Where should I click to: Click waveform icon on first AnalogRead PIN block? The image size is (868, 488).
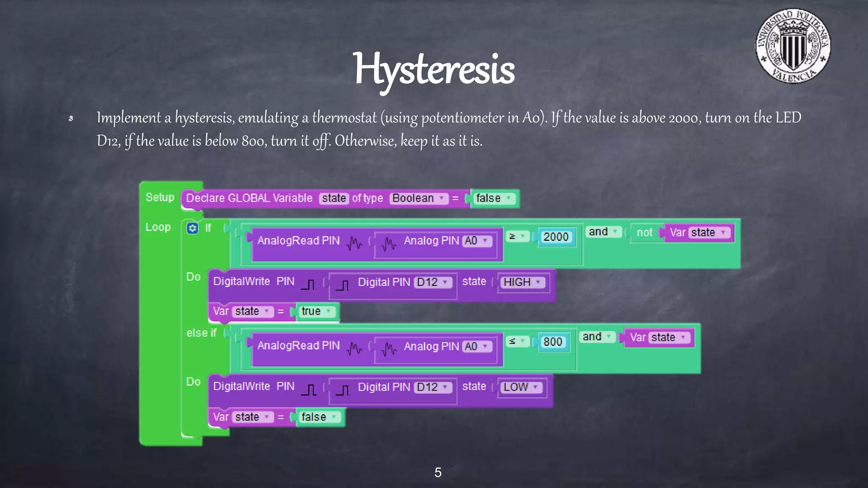(x=354, y=243)
